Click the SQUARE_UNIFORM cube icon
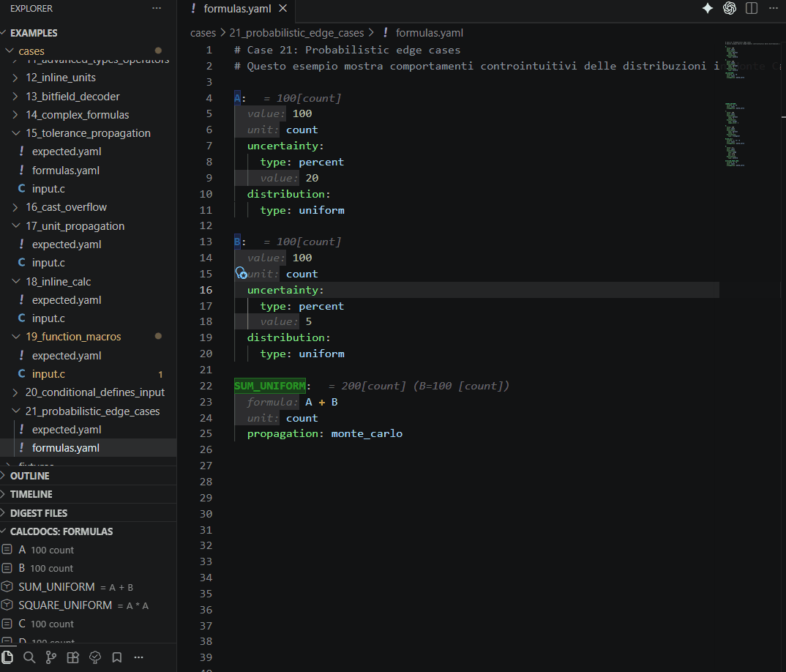The image size is (786, 672). coord(7,605)
